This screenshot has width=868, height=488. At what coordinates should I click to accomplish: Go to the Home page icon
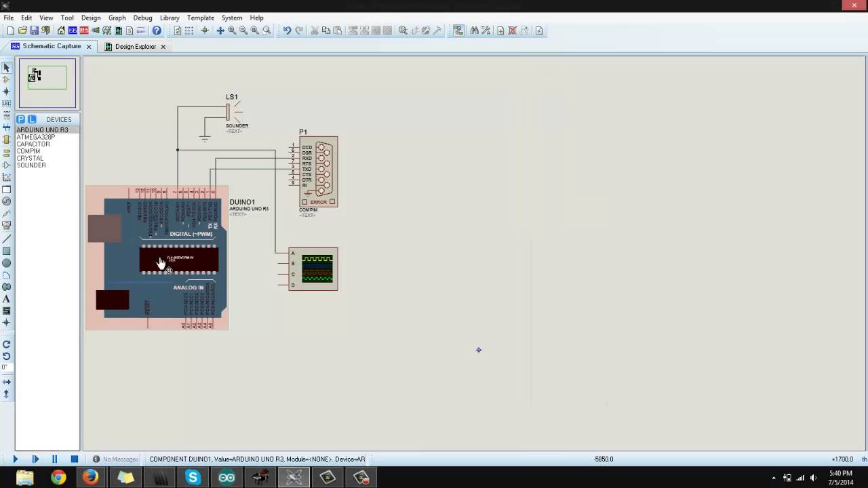61,30
